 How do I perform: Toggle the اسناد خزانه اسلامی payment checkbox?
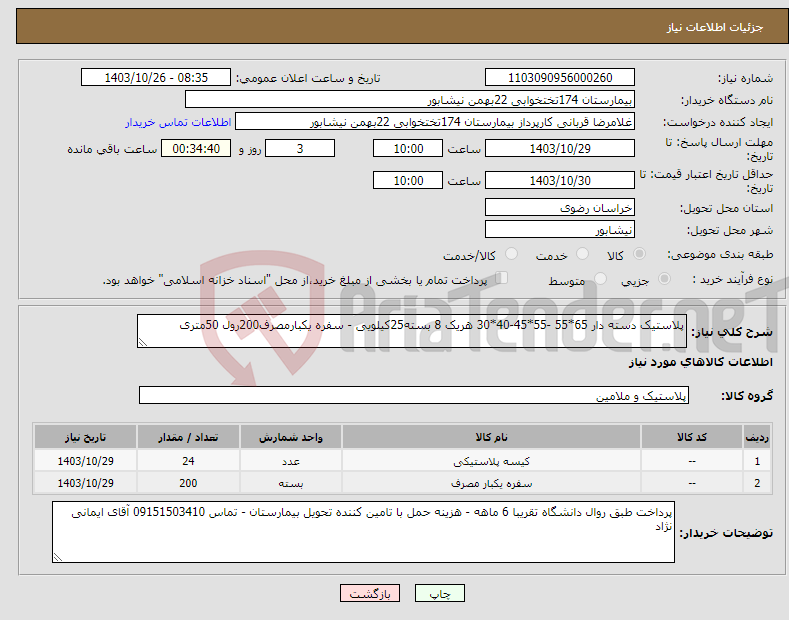click(502, 278)
